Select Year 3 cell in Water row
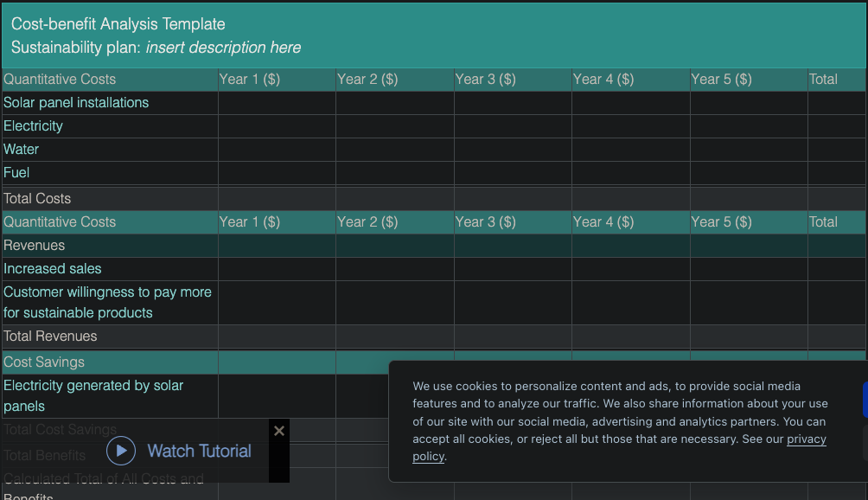Viewport: 868px width, 500px height. pos(513,150)
